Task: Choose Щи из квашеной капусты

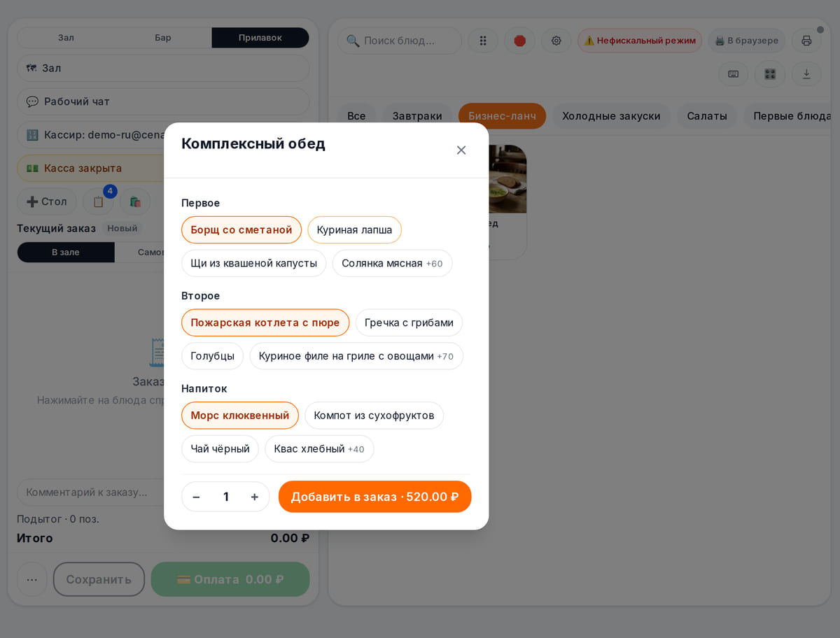Action: tap(254, 263)
